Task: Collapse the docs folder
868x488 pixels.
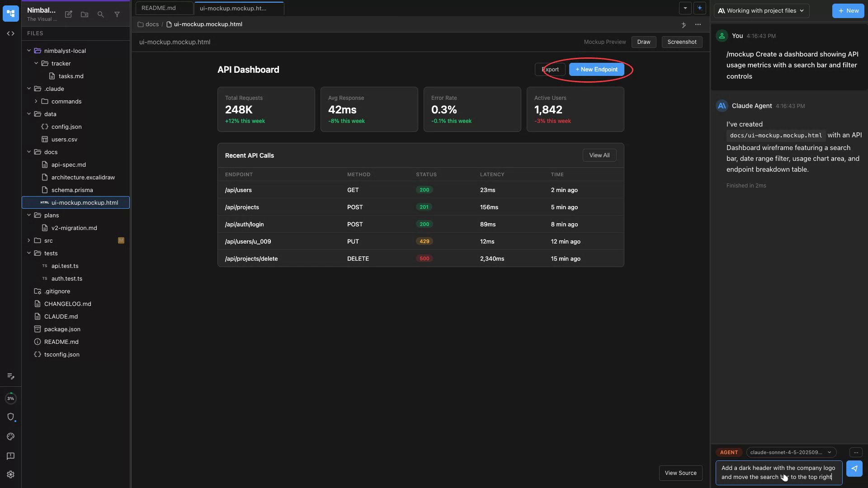Action: tap(29, 152)
